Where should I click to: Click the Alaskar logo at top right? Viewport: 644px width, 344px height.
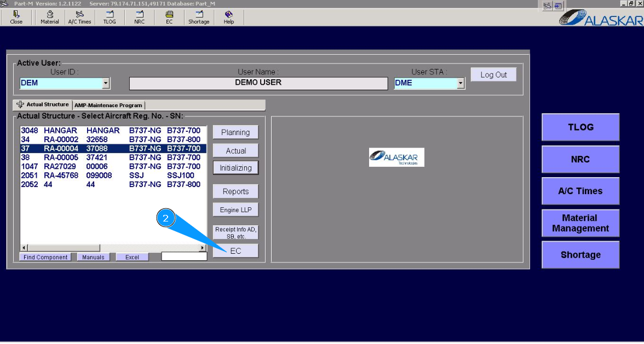(x=601, y=18)
